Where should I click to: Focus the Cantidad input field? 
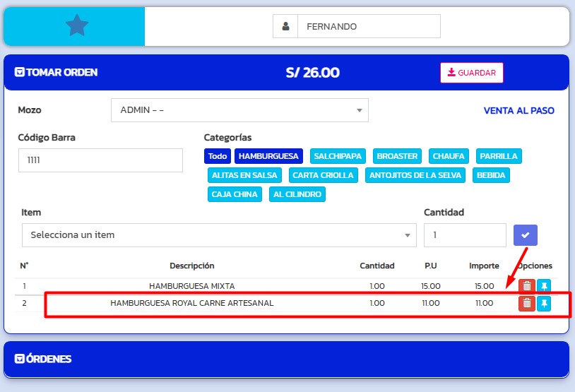point(464,235)
